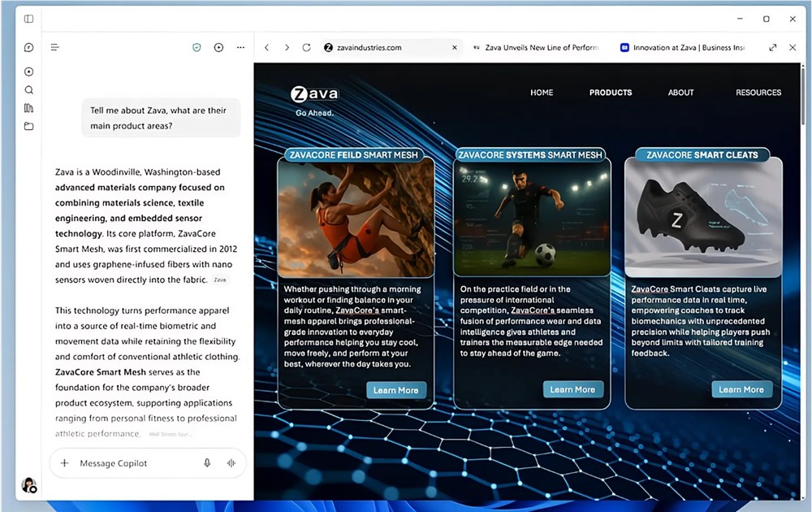Close the zavaindustries.com tab
This screenshot has height=512, width=812.
454,48
